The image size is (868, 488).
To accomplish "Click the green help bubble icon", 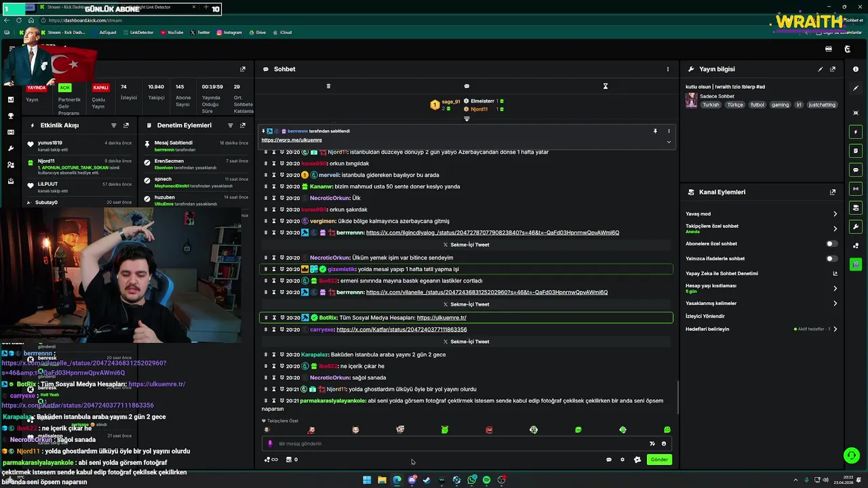I will coord(851,455).
